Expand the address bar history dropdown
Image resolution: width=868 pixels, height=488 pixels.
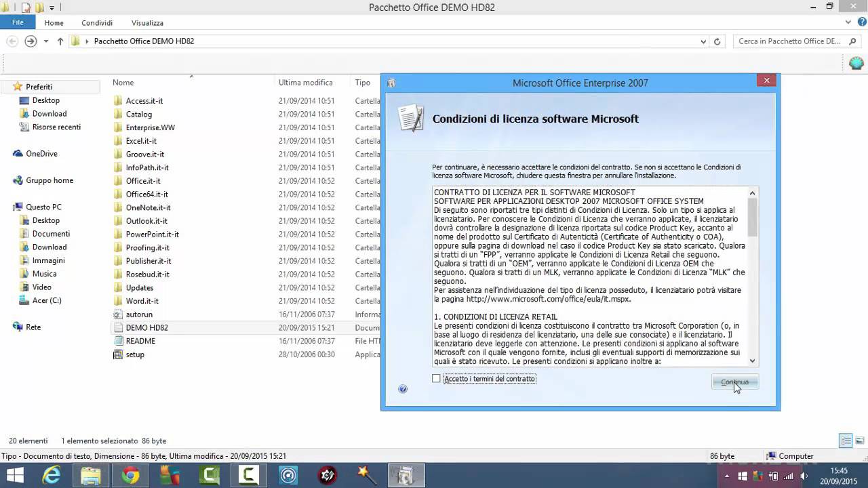coord(703,41)
